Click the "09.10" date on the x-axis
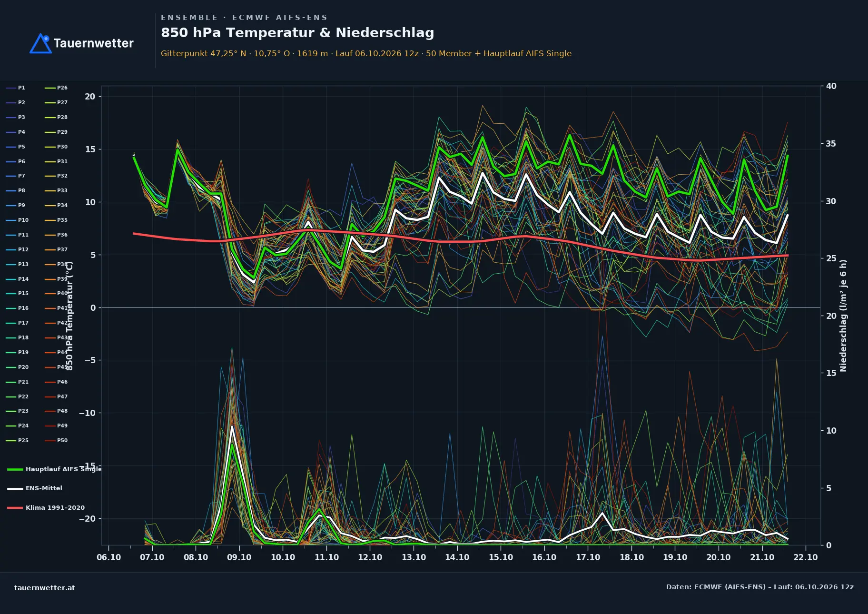The height and width of the screenshot is (614, 868). tap(239, 557)
